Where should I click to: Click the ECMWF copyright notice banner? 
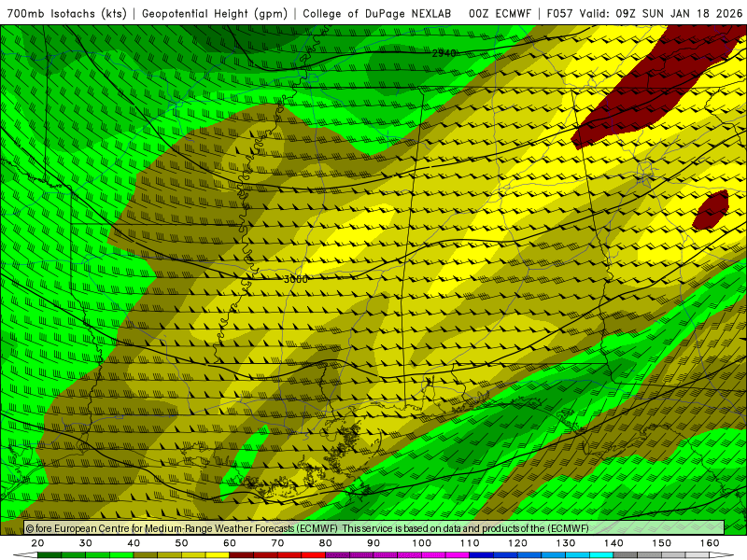pos(374,527)
